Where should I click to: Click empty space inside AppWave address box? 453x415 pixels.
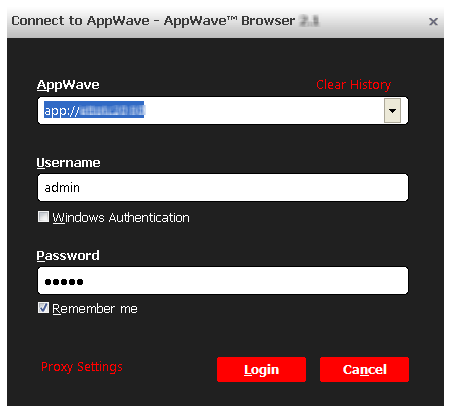(263, 111)
